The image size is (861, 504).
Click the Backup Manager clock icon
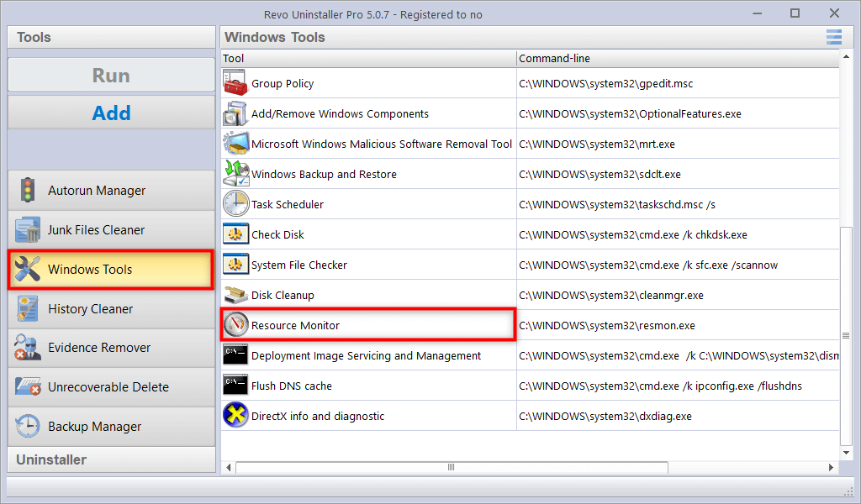click(x=28, y=426)
